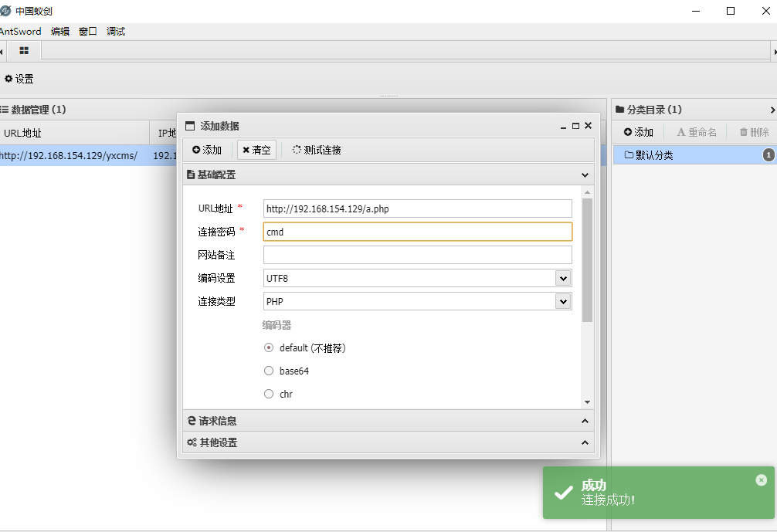
Task: Click scroll-down arrow in dialog scrollbar
Action: pos(587,402)
